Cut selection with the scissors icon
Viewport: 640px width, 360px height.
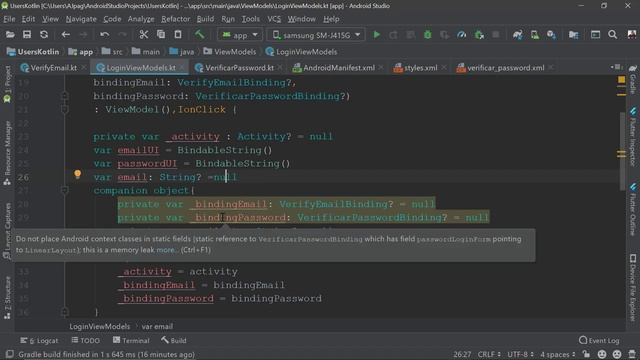(x=143, y=35)
